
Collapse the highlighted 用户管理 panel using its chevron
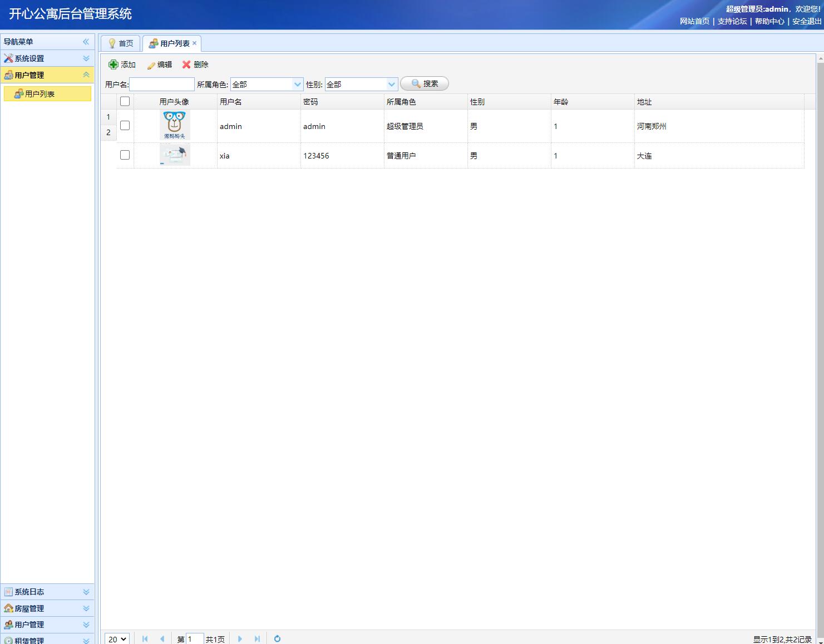pos(86,75)
